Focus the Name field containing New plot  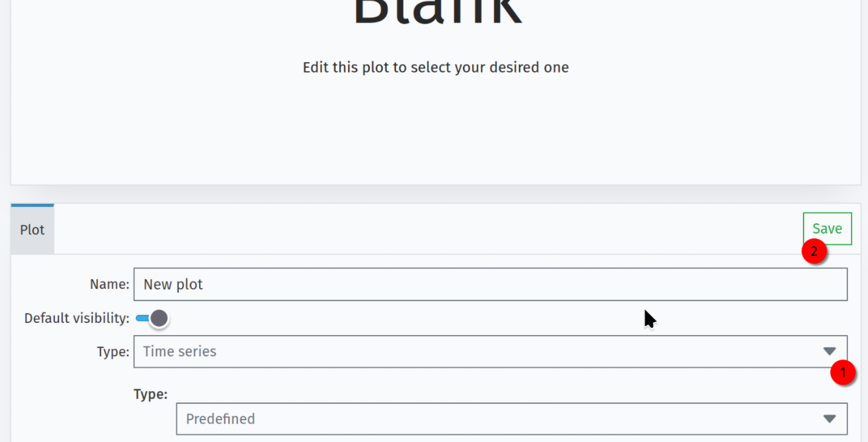(490, 285)
